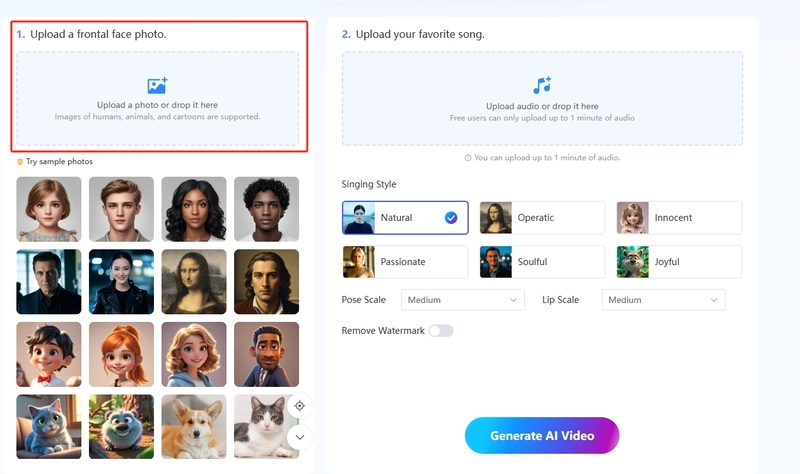Pick the Passionate singing style
The width and height of the screenshot is (800, 474).
[404, 262]
